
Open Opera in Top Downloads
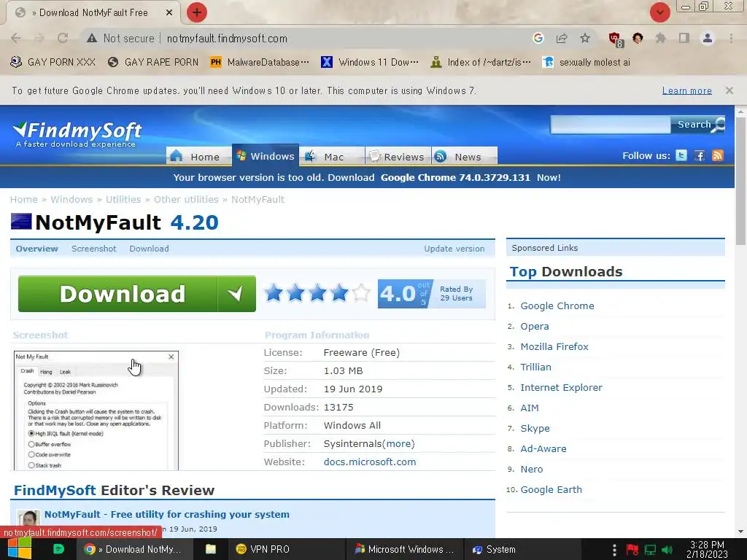(535, 326)
